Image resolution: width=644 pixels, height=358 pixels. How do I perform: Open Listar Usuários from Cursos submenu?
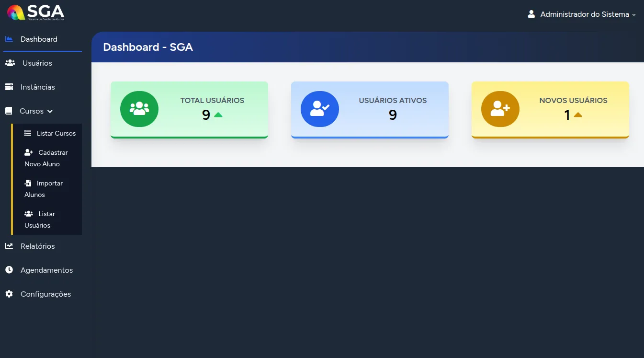[43, 219]
